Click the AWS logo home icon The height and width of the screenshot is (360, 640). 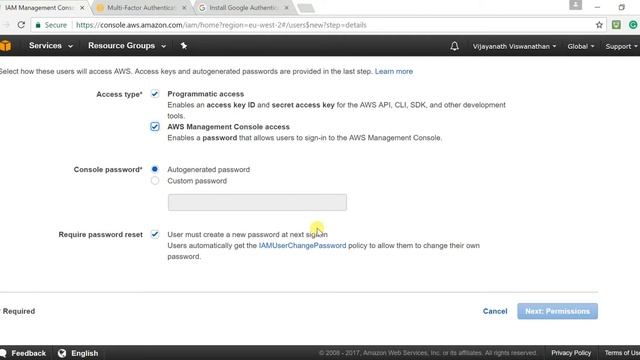coord(5,46)
